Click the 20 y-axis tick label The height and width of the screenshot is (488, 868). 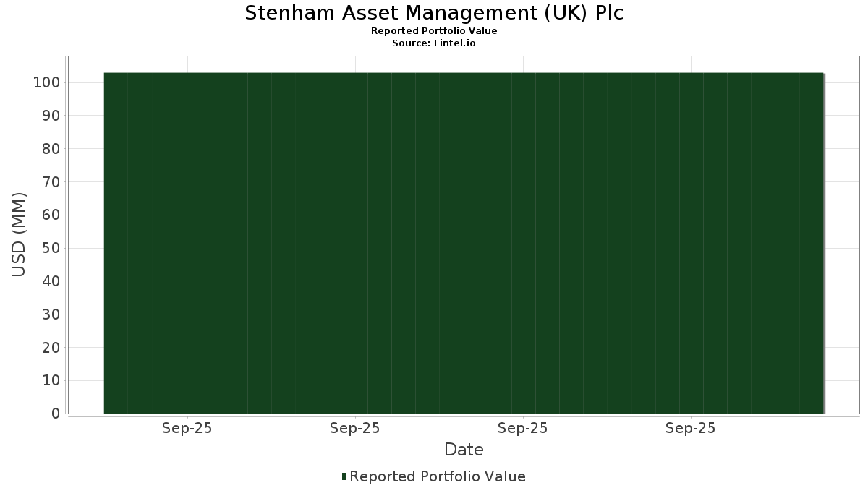coord(50,348)
